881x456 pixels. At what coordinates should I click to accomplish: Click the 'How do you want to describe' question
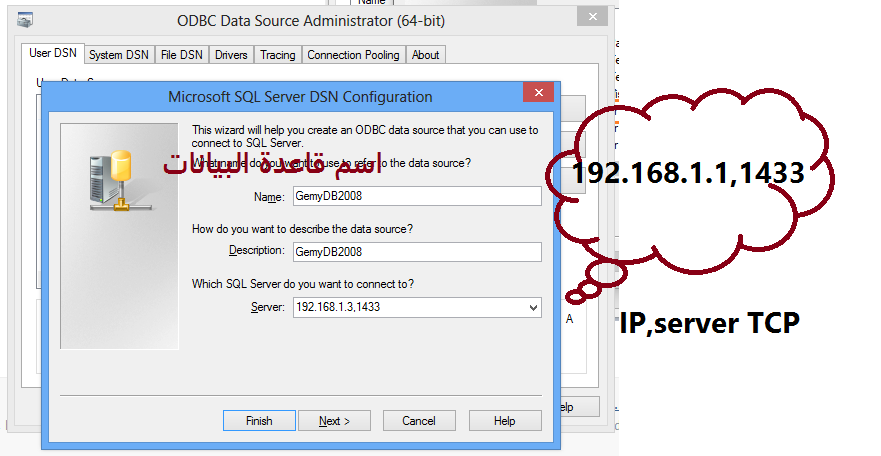[302, 229]
